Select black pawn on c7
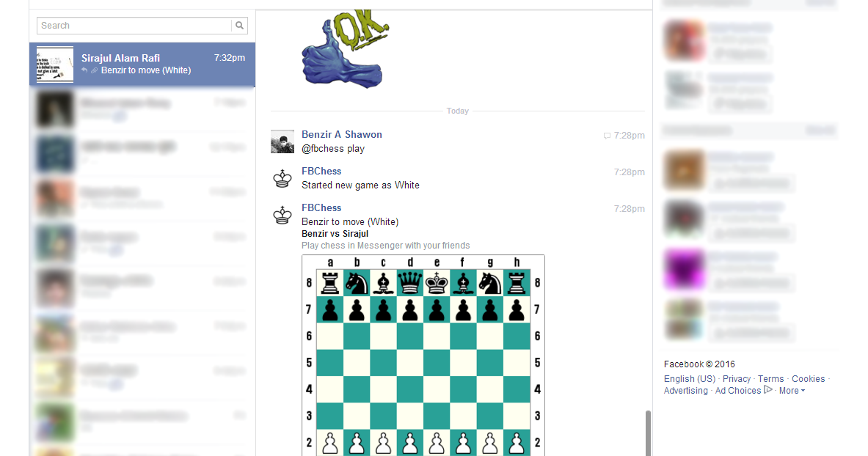Screen dimensions: 868x456 [x=383, y=309]
